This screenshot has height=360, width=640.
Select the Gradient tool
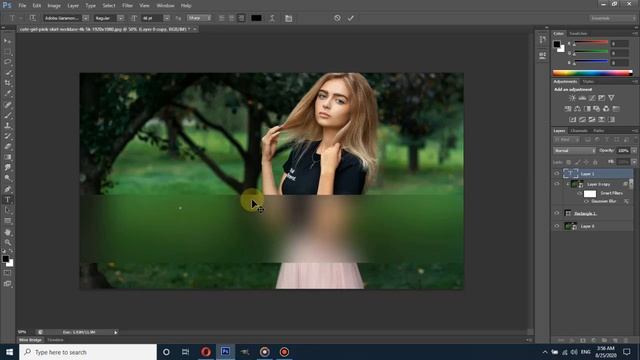(x=7, y=157)
